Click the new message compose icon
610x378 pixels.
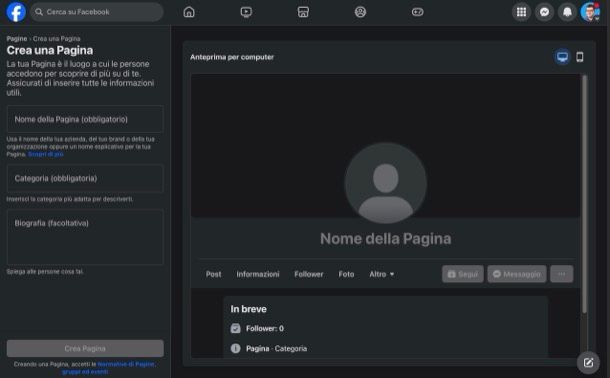588,363
